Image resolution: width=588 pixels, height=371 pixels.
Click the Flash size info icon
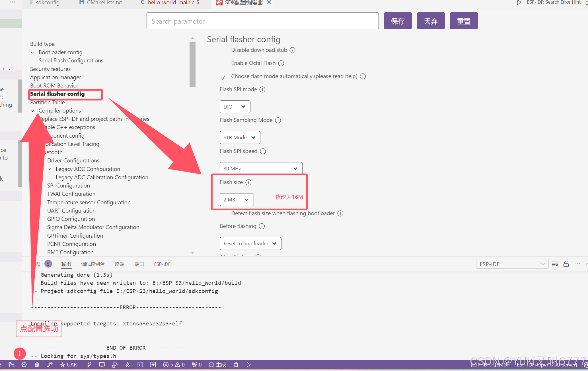pos(248,182)
